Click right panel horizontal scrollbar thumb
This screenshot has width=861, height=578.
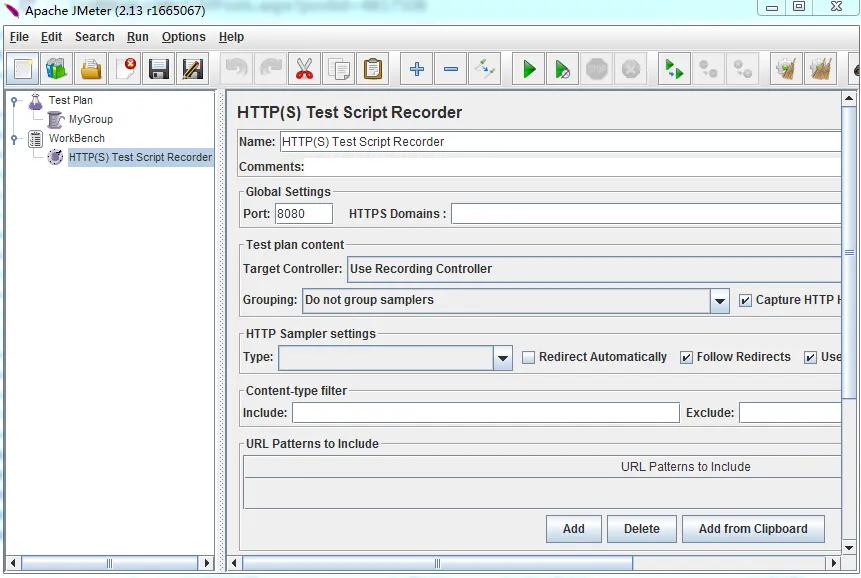click(437, 563)
